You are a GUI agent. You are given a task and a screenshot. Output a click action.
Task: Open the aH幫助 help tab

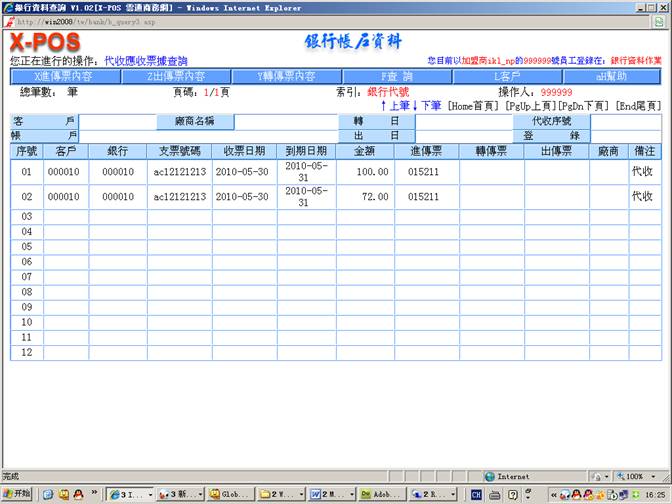click(612, 76)
